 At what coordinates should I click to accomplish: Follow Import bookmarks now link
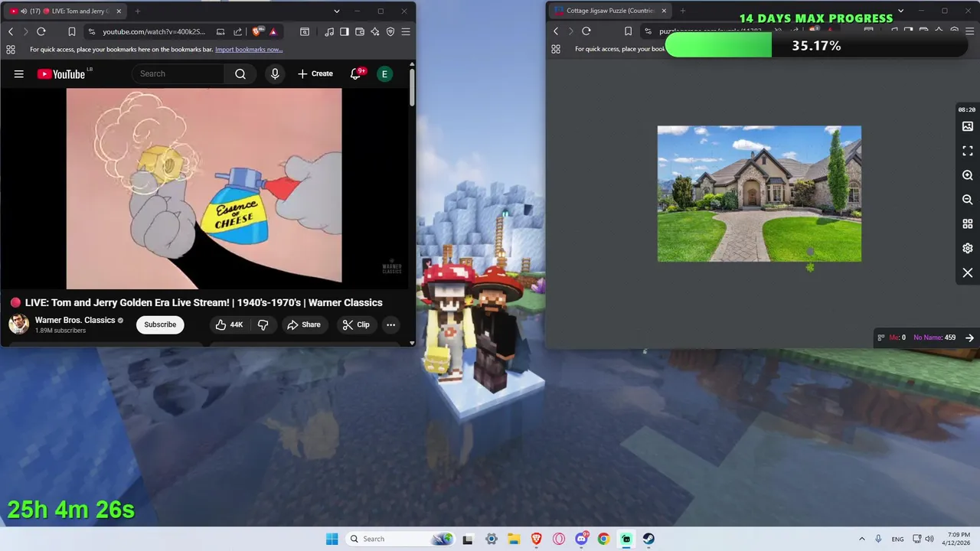point(249,50)
